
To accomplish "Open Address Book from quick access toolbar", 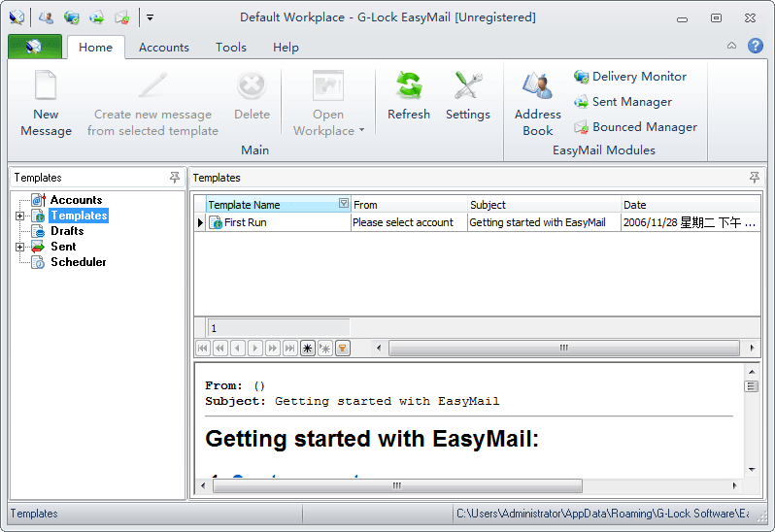I will pyautogui.click(x=46, y=18).
